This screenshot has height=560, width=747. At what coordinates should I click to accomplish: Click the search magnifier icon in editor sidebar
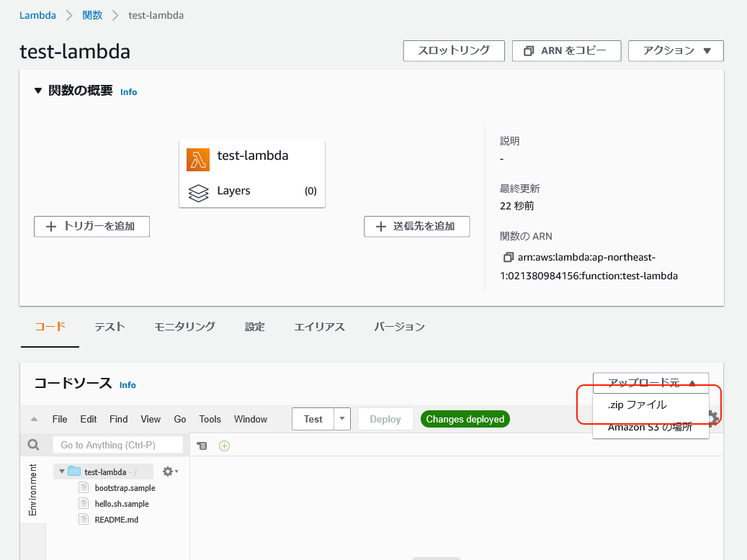pos(33,445)
